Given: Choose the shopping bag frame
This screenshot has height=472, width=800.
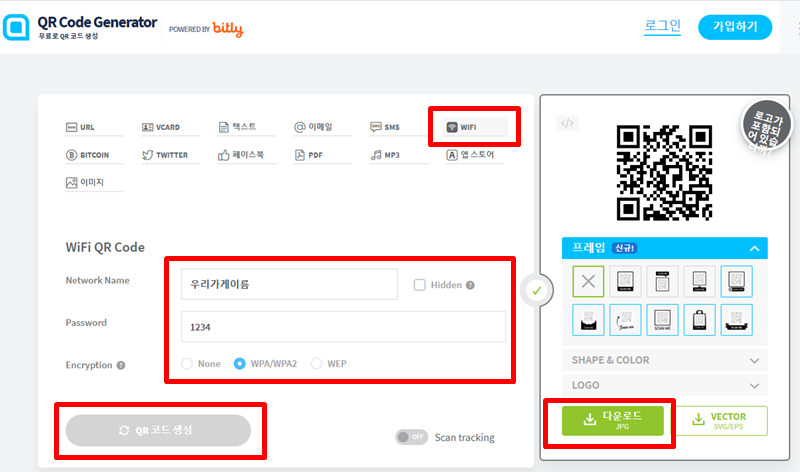Looking at the screenshot, I should tap(699, 320).
